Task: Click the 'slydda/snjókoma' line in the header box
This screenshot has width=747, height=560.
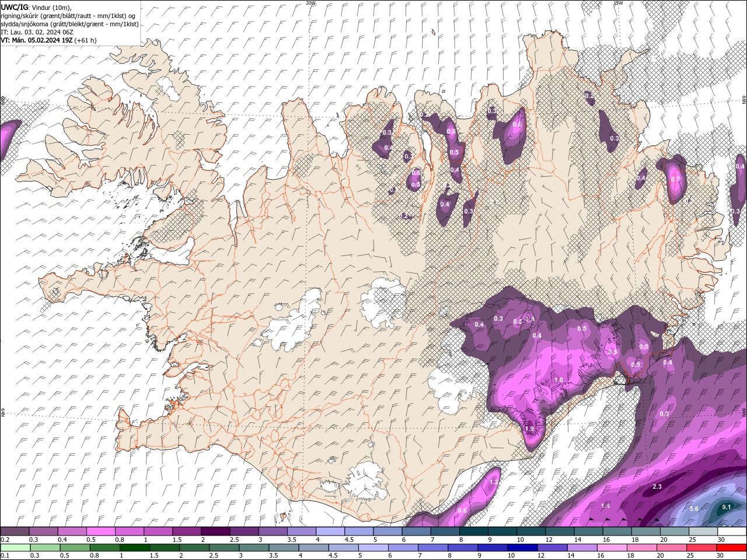Action: pyautogui.click(x=69, y=24)
